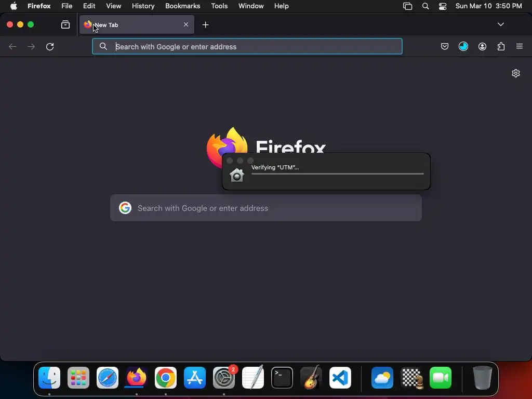
Task: Open the History menu
Action: [143, 6]
